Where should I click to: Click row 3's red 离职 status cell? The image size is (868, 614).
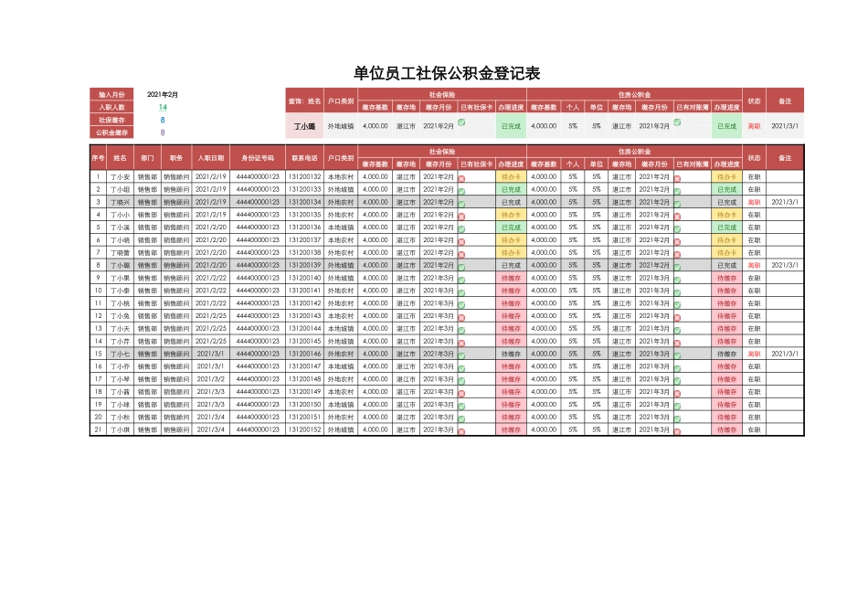[x=754, y=202]
